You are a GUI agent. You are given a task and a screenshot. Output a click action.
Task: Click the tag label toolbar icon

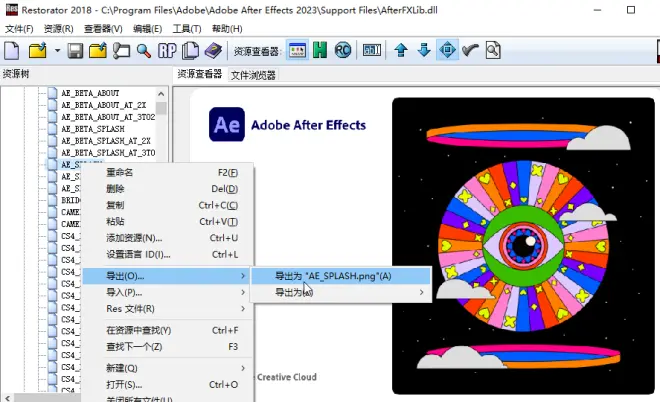tap(121, 51)
